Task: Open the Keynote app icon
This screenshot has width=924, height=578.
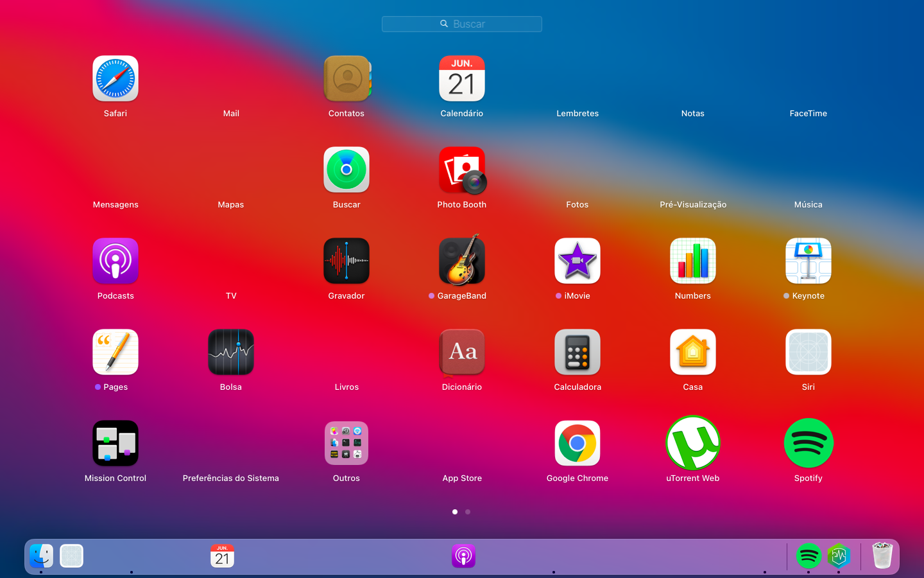Action: coord(809,261)
